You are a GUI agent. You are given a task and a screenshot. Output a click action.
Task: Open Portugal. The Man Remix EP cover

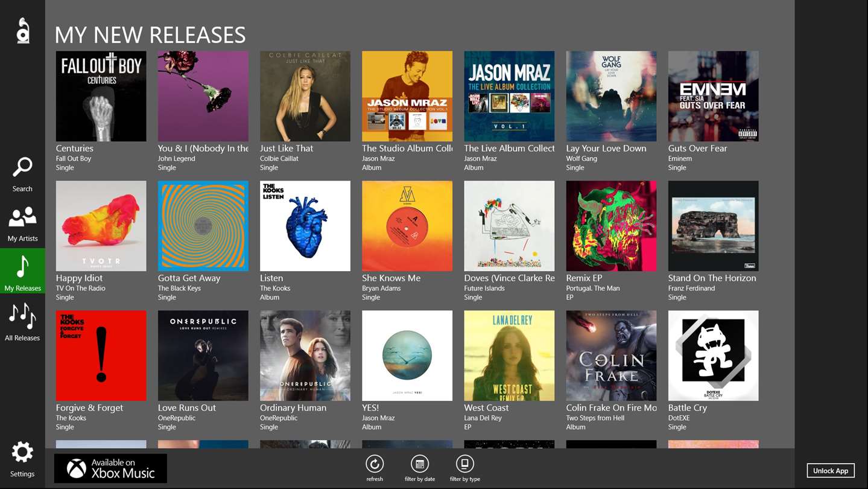point(611,226)
